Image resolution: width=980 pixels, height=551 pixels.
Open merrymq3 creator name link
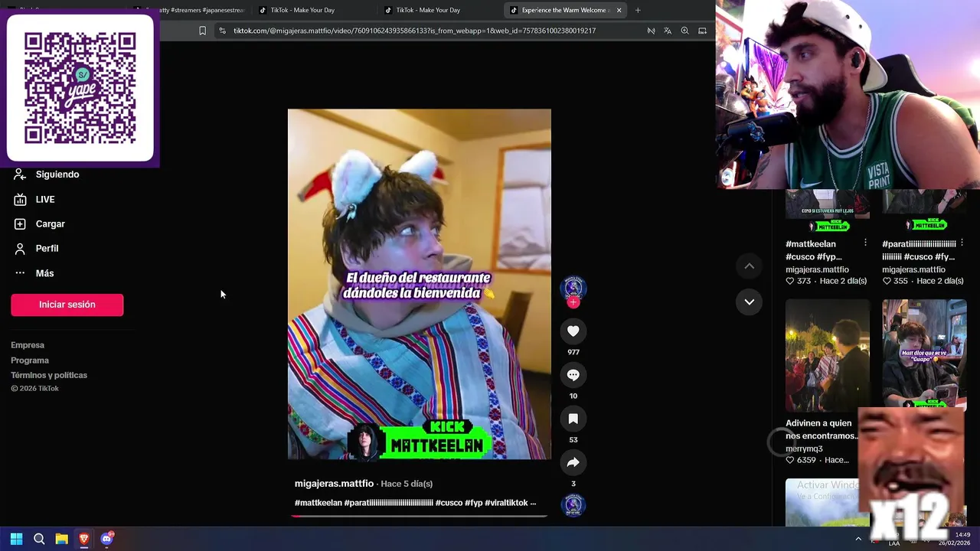click(x=804, y=449)
